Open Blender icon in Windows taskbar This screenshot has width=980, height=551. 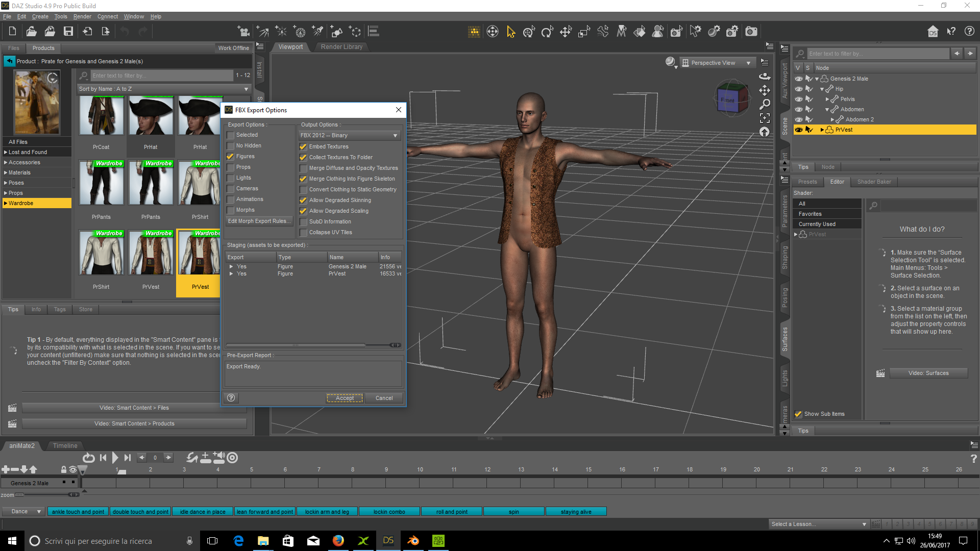[x=413, y=541]
